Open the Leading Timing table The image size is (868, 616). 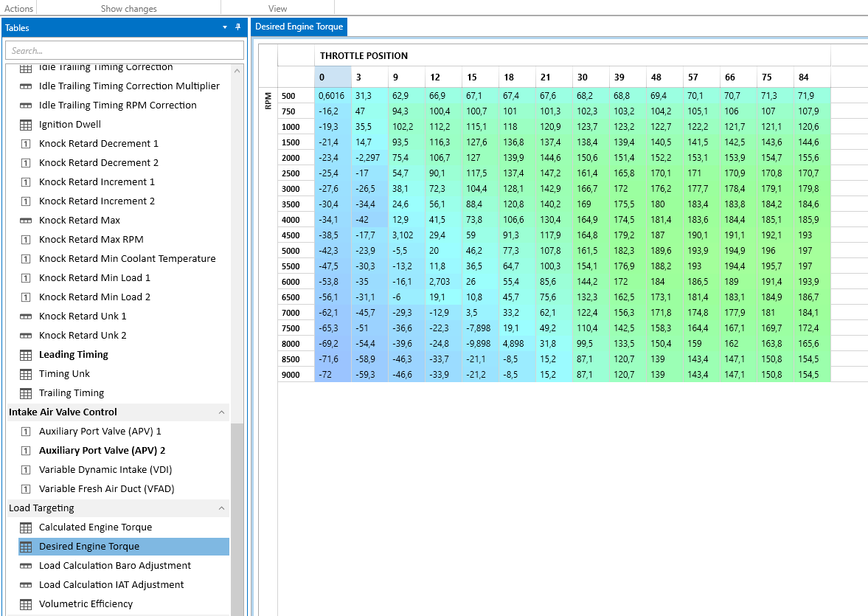point(73,355)
